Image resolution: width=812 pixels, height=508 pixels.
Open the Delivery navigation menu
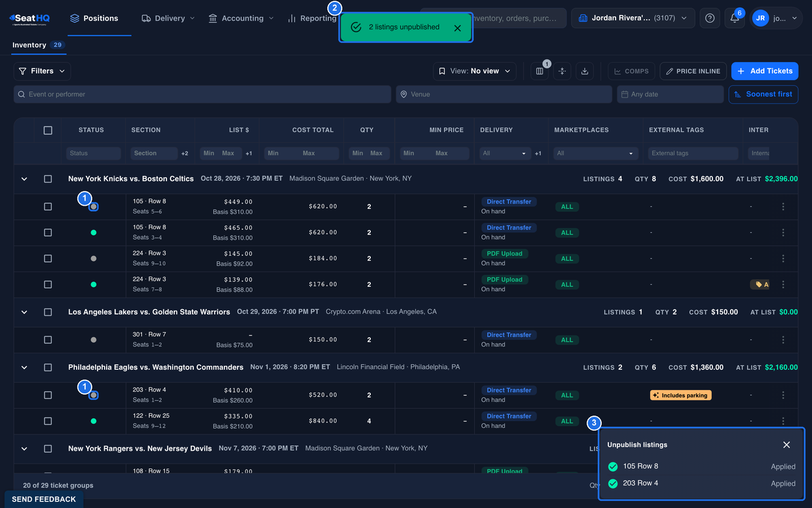tap(168, 18)
